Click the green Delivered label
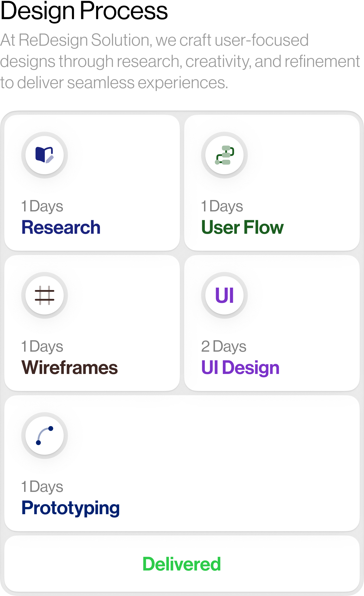This screenshot has width=364, height=596. point(182,564)
